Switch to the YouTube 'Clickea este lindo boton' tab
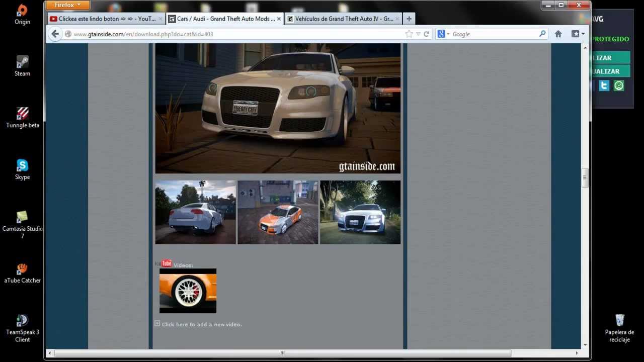Viewport: 644px width, 362px height. [x=107, y=19]
